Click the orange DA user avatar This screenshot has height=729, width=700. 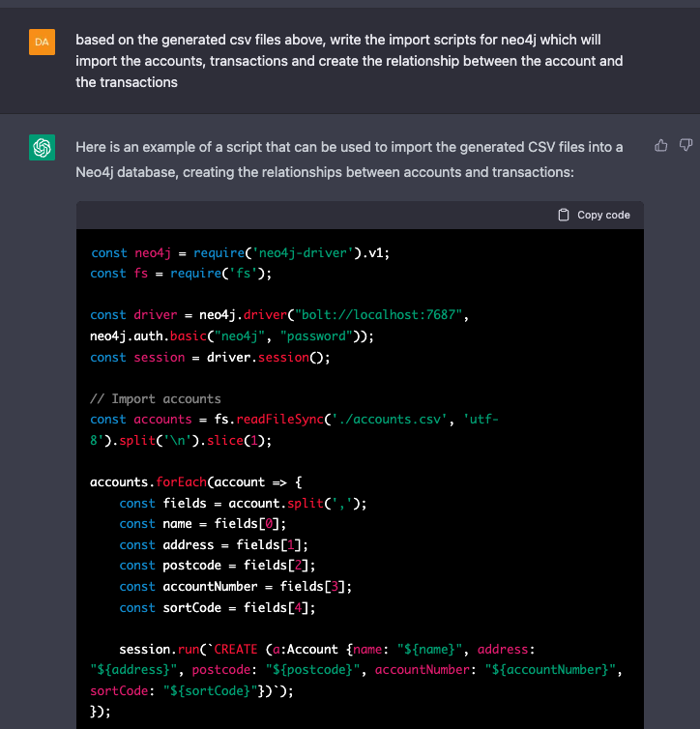coord(42,42)
